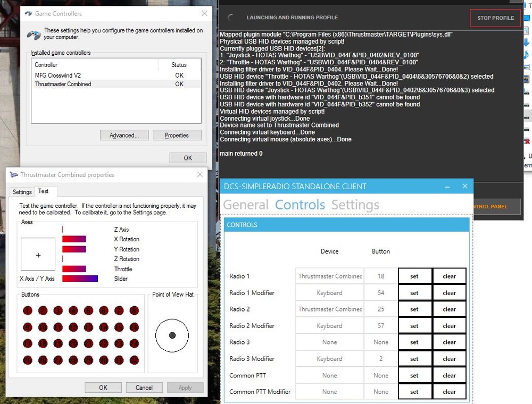Click the log line 'main returned 0'
The image size is (532, 404).
click(x=241, y=154)
